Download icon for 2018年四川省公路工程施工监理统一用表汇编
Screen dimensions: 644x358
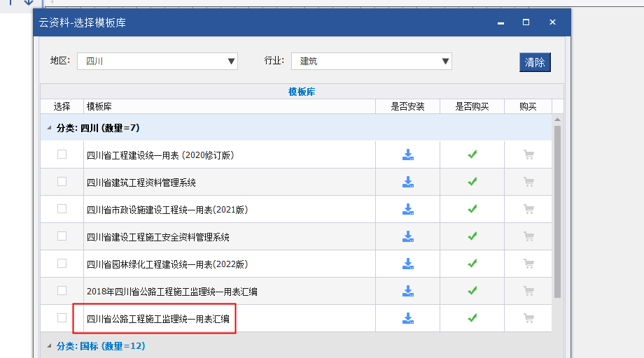tap(408, 291)
